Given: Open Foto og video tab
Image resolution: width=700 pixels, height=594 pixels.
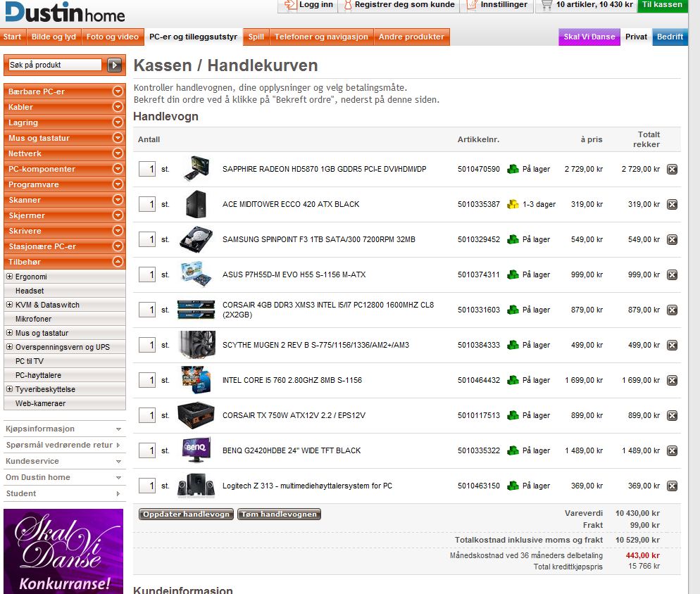Looking at the screenshot, I should click(x=113, y=37).
